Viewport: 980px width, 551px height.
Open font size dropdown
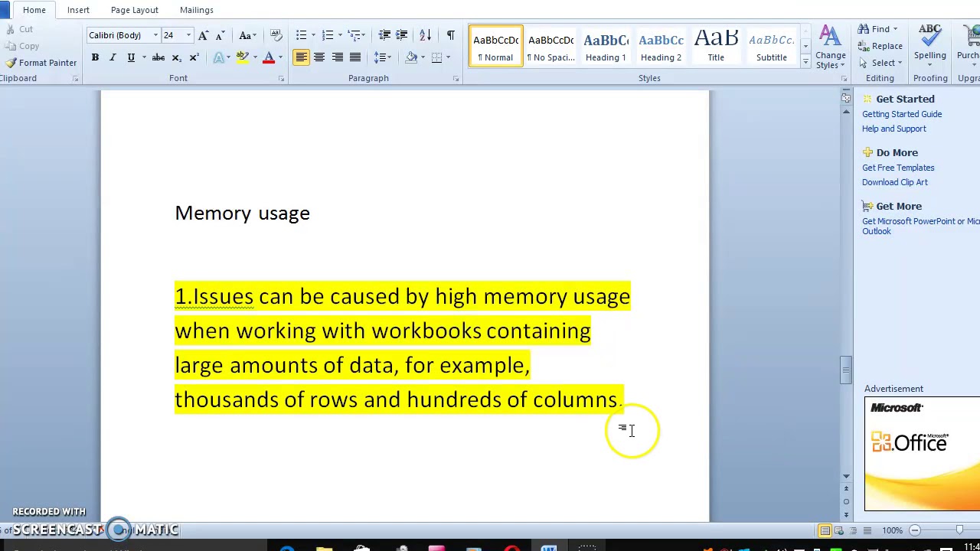click(188, 35)
